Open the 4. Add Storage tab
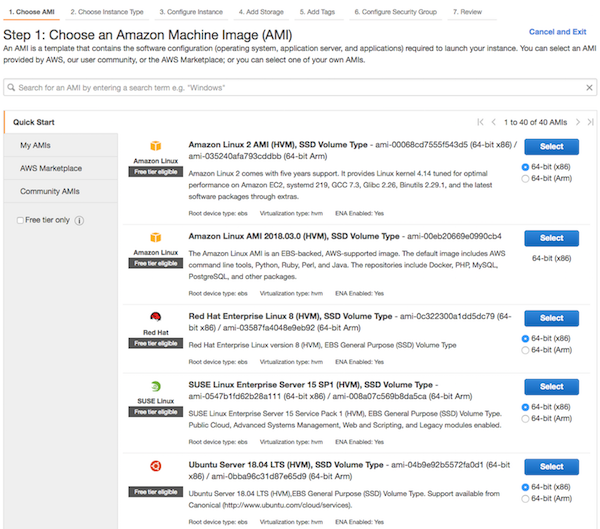This screenshot has height=529, width=600. [x=261, y=12]
